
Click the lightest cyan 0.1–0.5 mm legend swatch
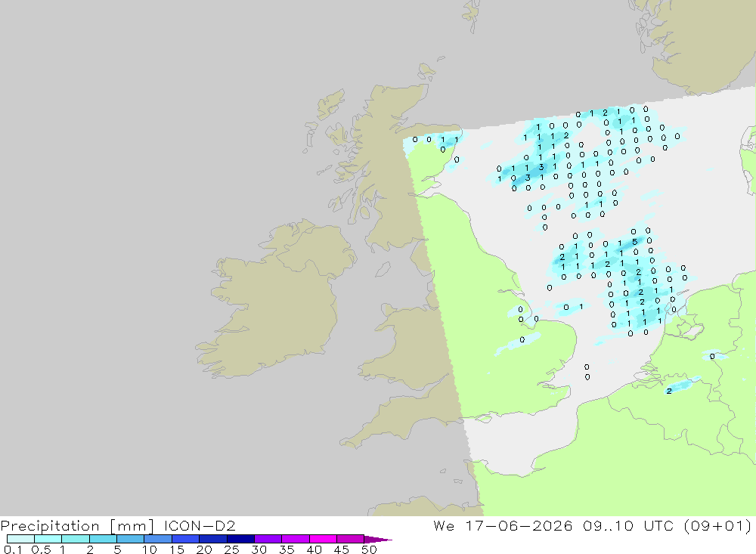[x=20, y=539]
